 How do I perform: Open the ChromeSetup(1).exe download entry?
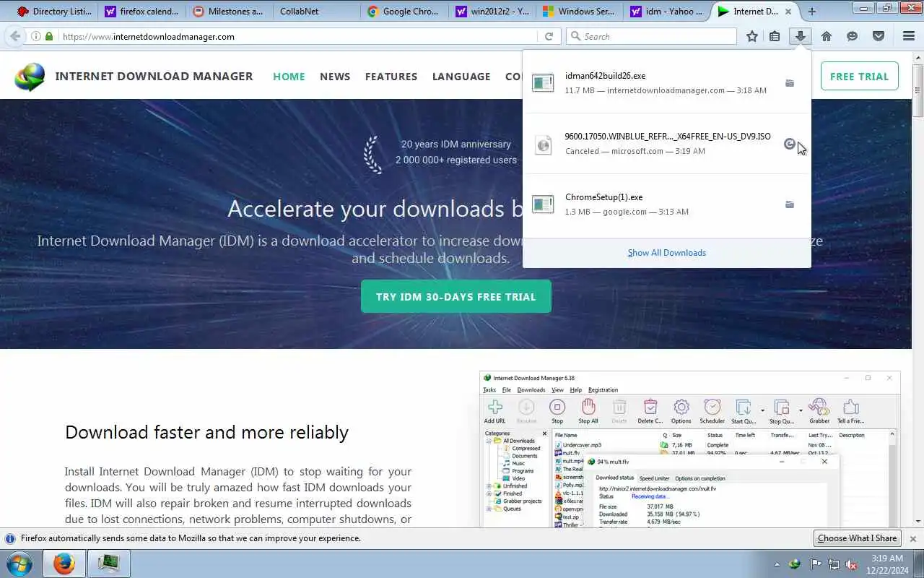coord(667,204)
